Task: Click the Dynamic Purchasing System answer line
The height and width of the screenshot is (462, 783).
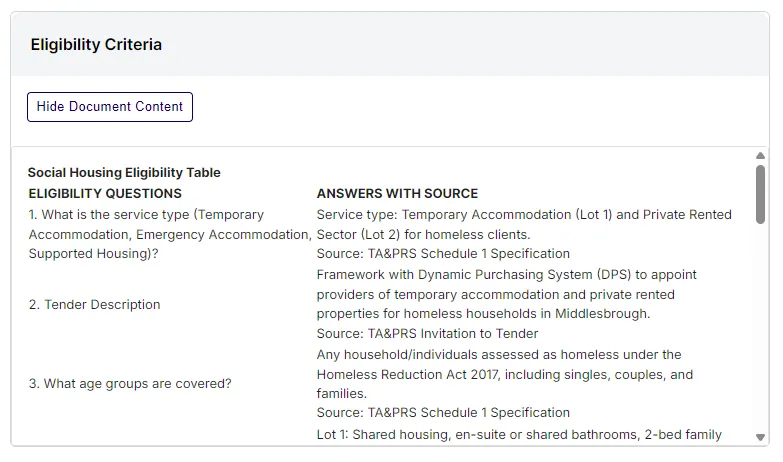Action: pos(507,274)
